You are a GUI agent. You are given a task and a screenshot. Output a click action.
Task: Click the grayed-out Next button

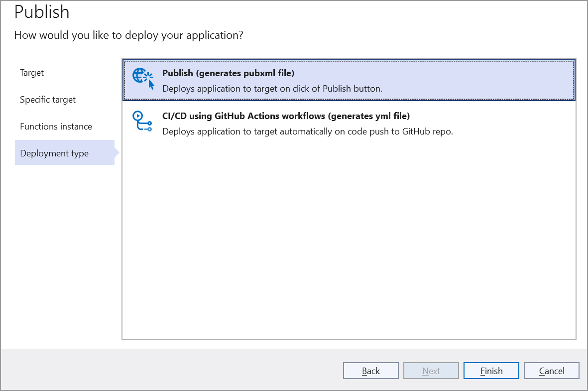click(x=431, y=371)
